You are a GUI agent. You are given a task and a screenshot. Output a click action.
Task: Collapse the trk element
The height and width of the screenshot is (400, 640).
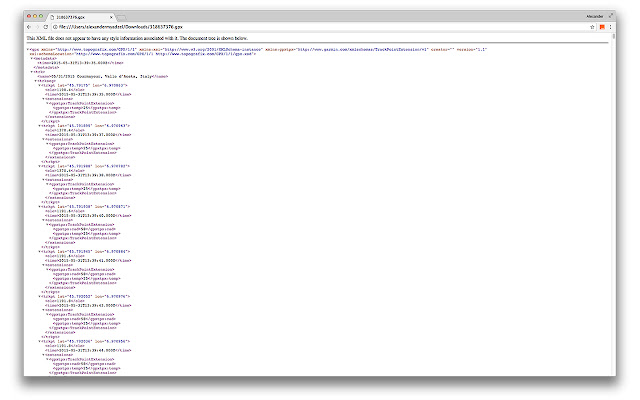pos(32,72)
